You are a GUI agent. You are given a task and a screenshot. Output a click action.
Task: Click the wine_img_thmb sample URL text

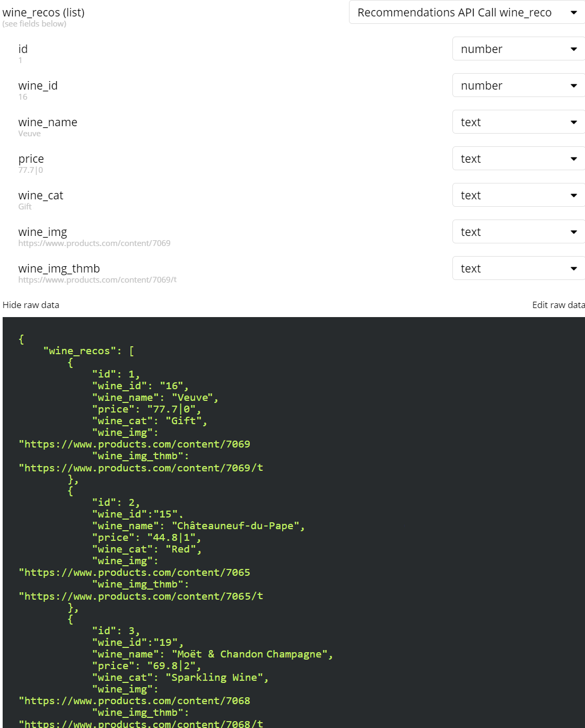98,280
